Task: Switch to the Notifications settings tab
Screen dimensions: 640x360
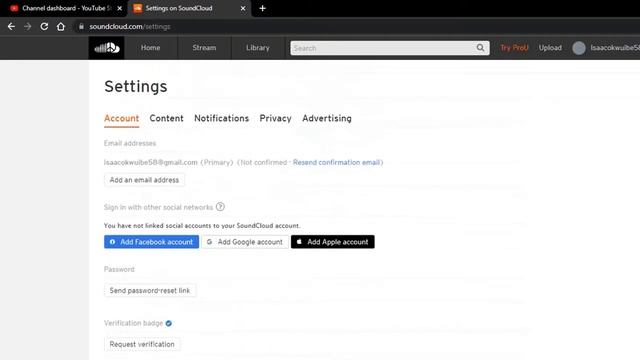Action: (222, 118)
